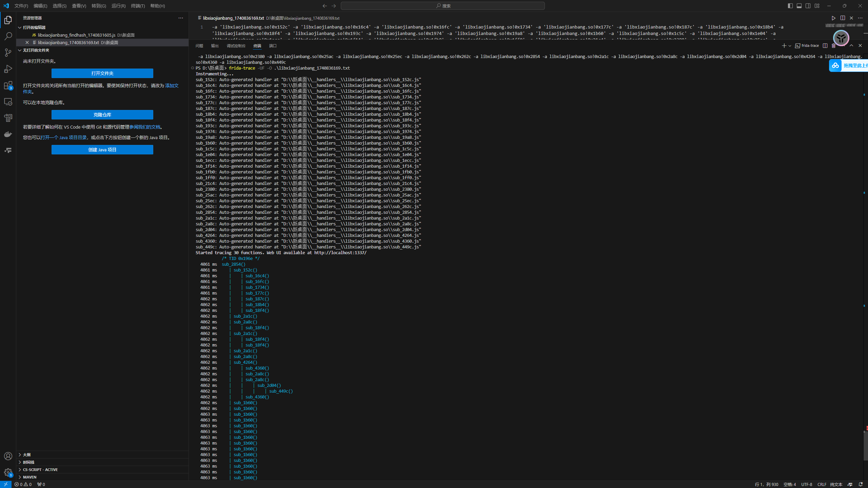Open the Source Control view
Screen dimensions: 868x488
[8, 52]
